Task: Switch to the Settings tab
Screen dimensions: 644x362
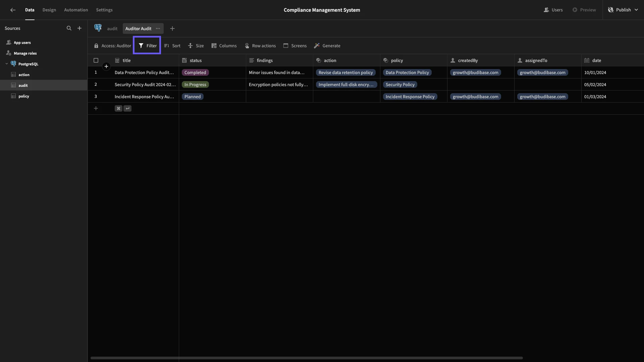Action: click(x=104, y=10)
